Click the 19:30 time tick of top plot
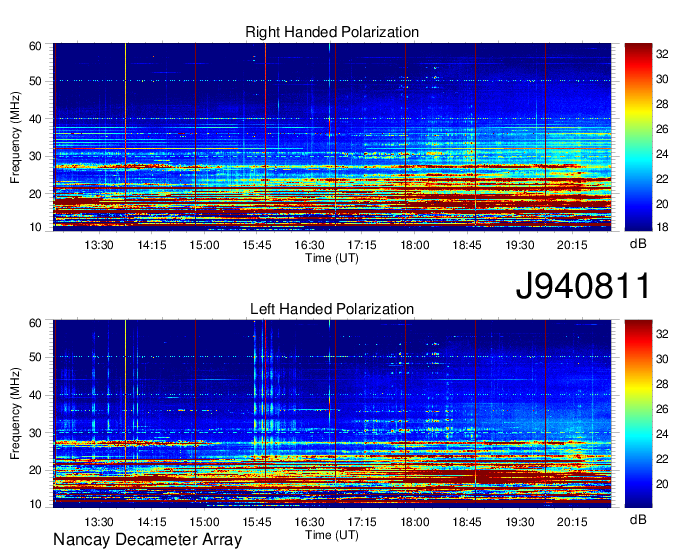 point(520,245)
